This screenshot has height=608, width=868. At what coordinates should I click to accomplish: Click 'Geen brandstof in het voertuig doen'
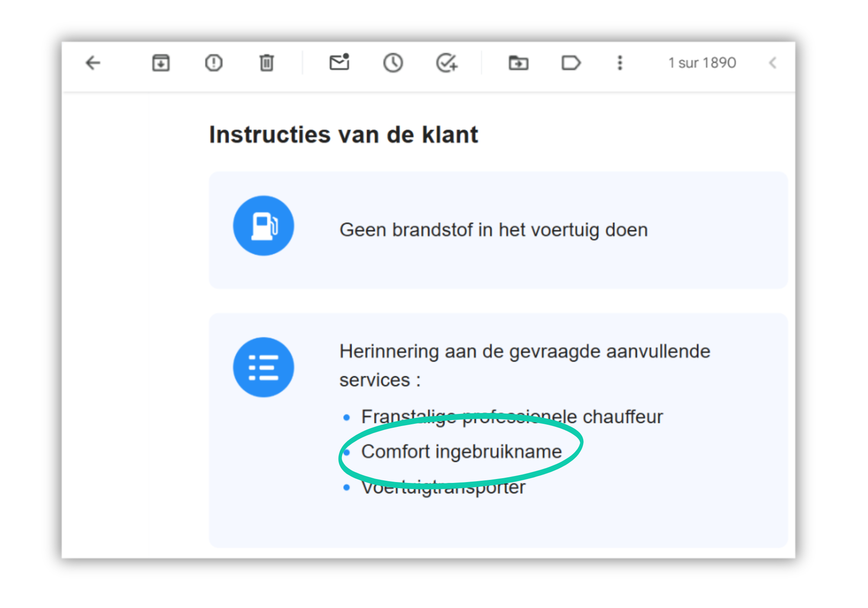pyautogui.click(x=494, y=230)
